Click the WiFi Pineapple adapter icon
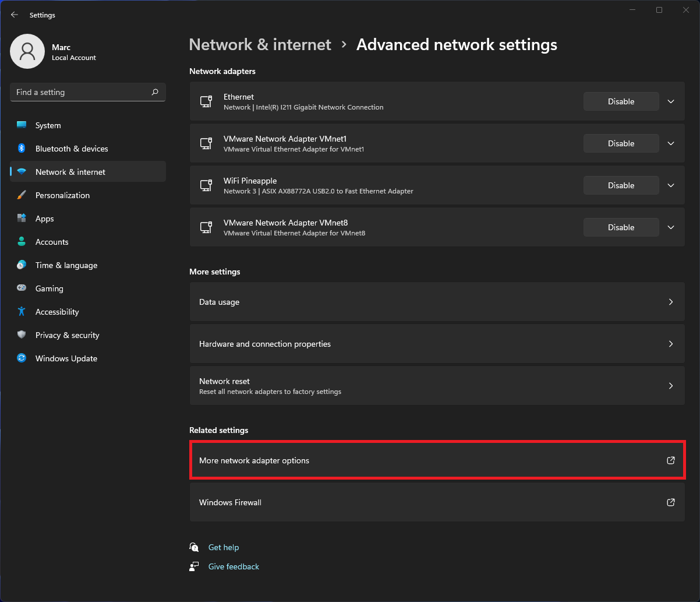 pos(206,185)
